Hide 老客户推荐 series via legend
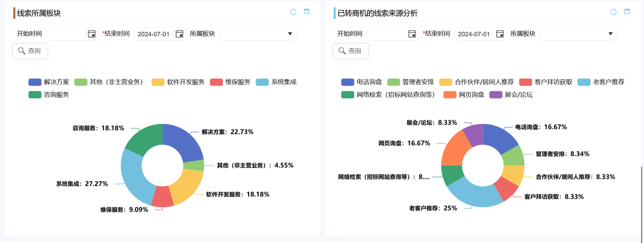644x243 pixels. (602, 82)
